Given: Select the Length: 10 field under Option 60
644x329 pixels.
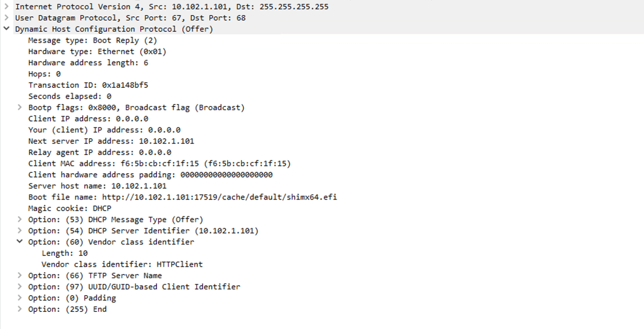Looking at the screenshot, I should (64, 253).
